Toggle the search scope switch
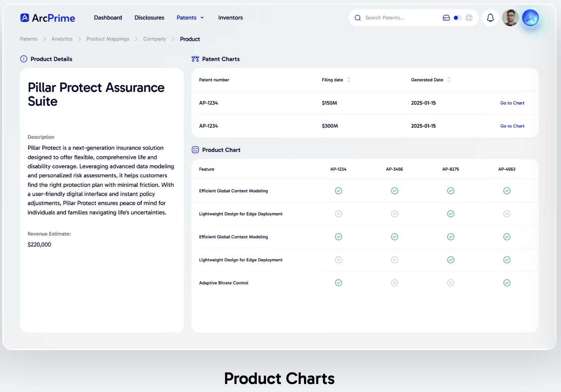Screen dimensions: 561x392 [x=457, y=18]
